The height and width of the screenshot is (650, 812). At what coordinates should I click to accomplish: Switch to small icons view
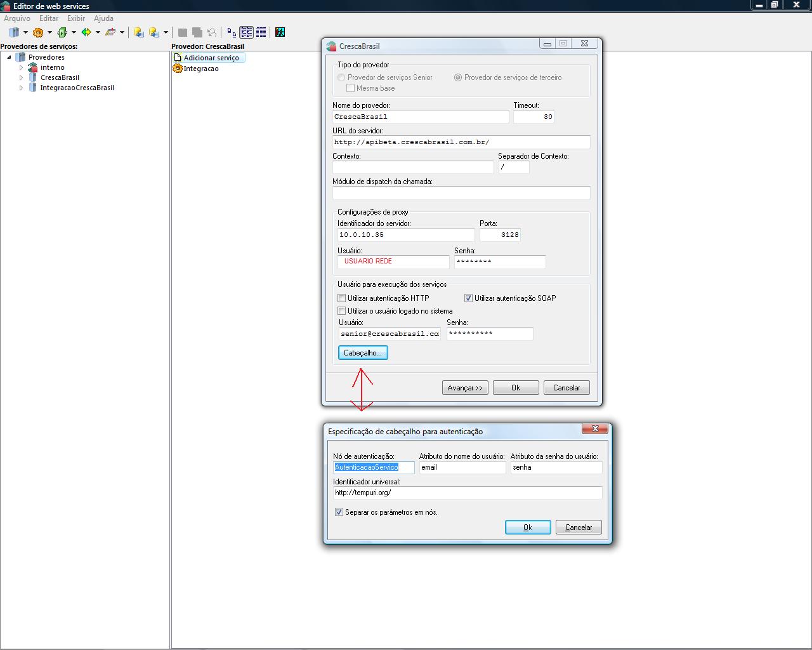click(x=232, y=32)
